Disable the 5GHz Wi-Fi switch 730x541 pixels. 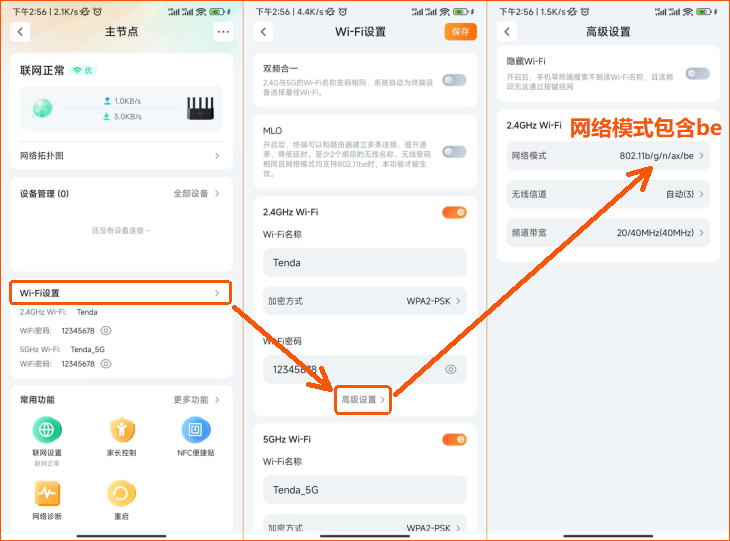pyautogui.click(x=454, y=439)
